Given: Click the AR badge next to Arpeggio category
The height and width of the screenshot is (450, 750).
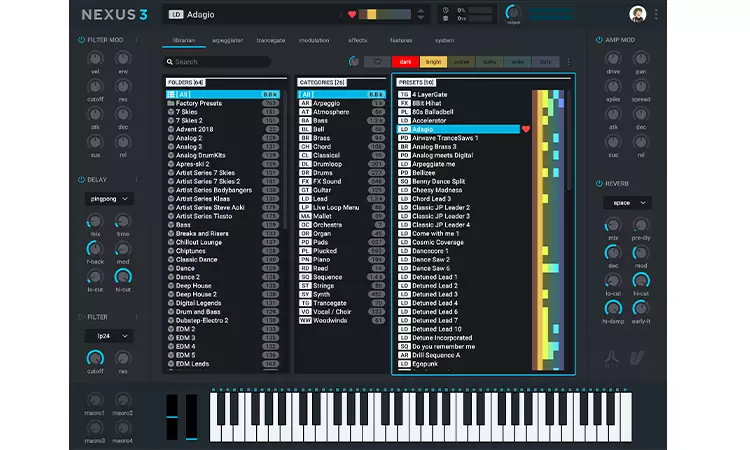Looking at the screenshot, I should 305,103.
